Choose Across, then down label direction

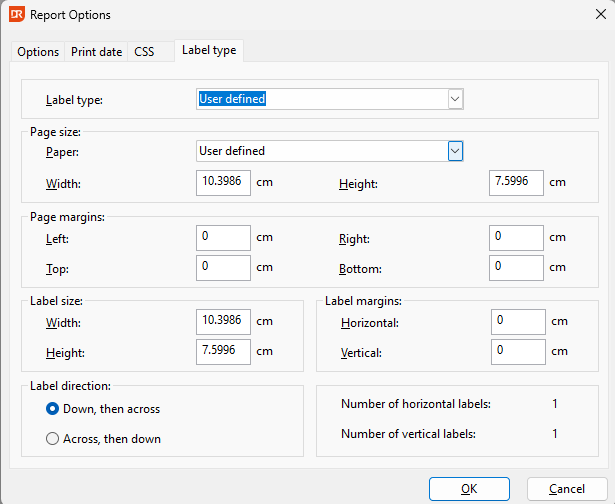click(53, 439)
